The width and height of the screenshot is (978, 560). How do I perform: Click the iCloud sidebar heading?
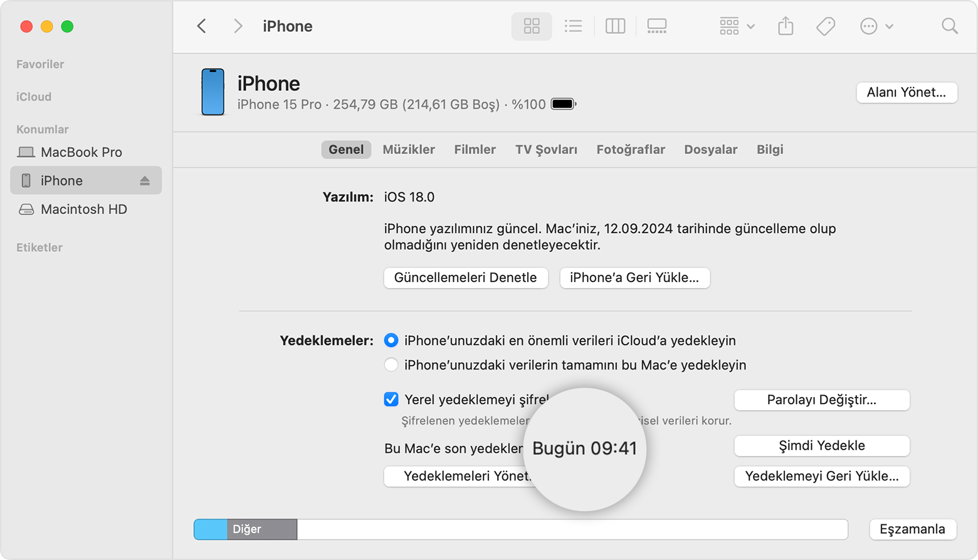click(x=34, y=96)
